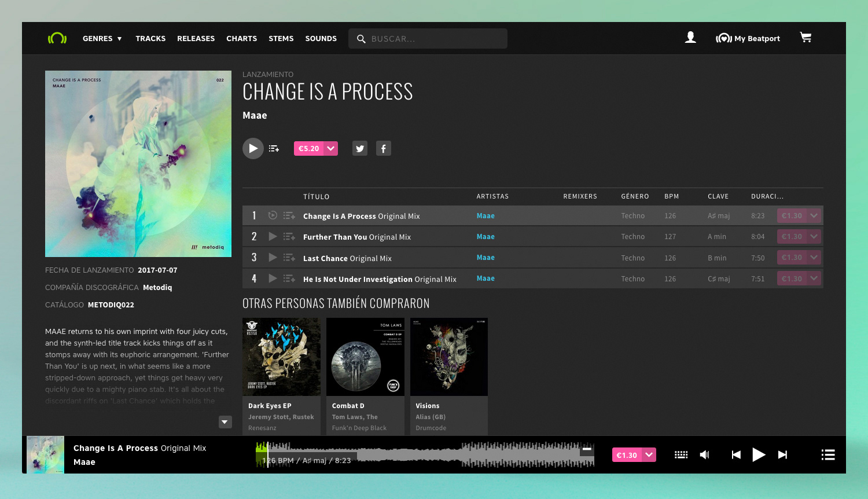Screen dimensions: 868x499
Task: Click the player's main play button
Action: [x=759, y=455]
